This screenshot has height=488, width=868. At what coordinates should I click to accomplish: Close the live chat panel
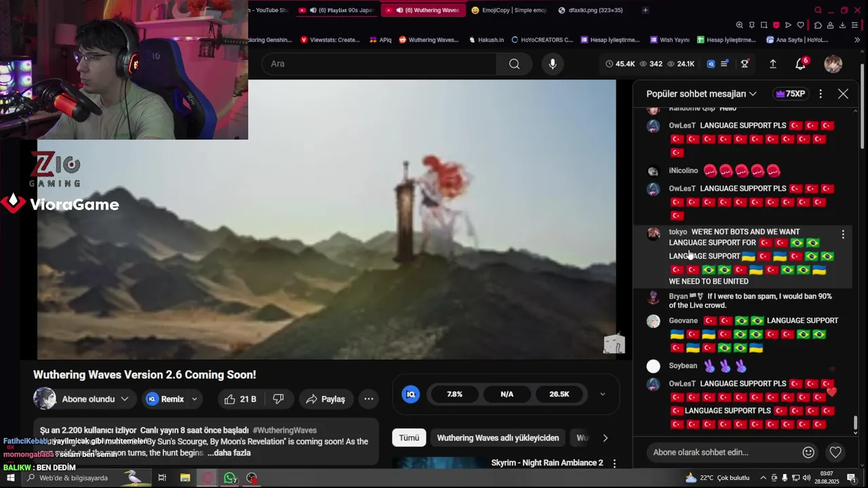click(x=843, y=94)
